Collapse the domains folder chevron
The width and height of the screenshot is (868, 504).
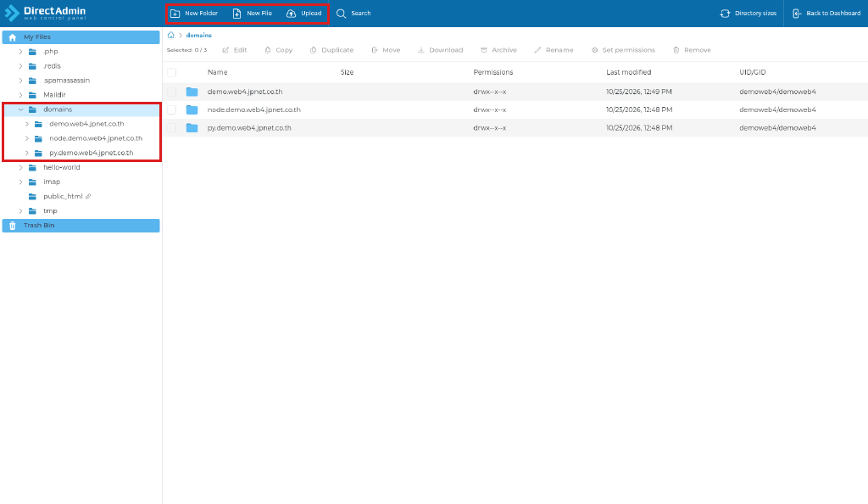click(x=20, y=109)
